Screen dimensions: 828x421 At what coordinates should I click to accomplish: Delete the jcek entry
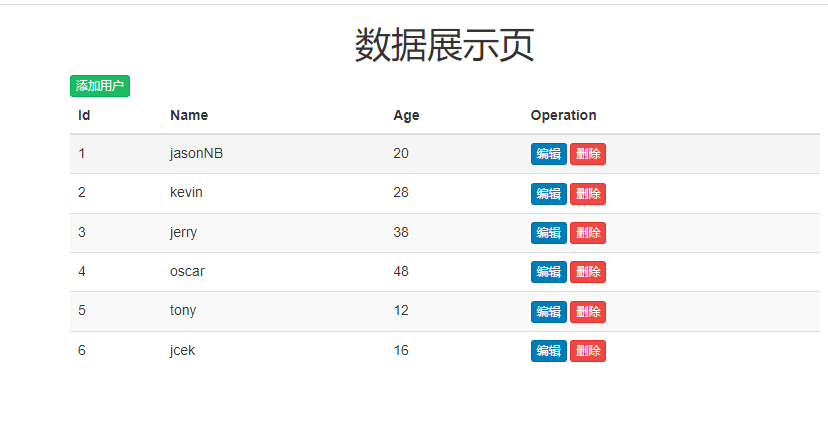tap(588, 351)
